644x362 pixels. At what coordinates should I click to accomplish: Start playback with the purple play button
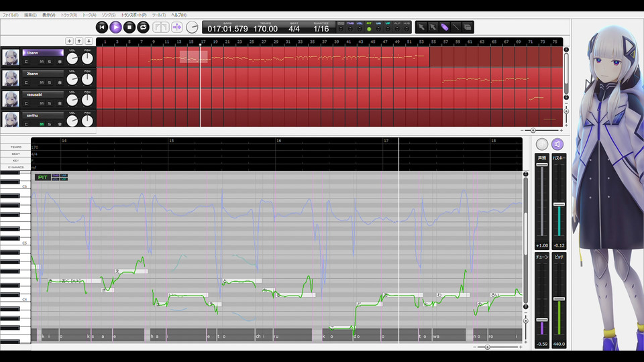[x=116, y=27]
